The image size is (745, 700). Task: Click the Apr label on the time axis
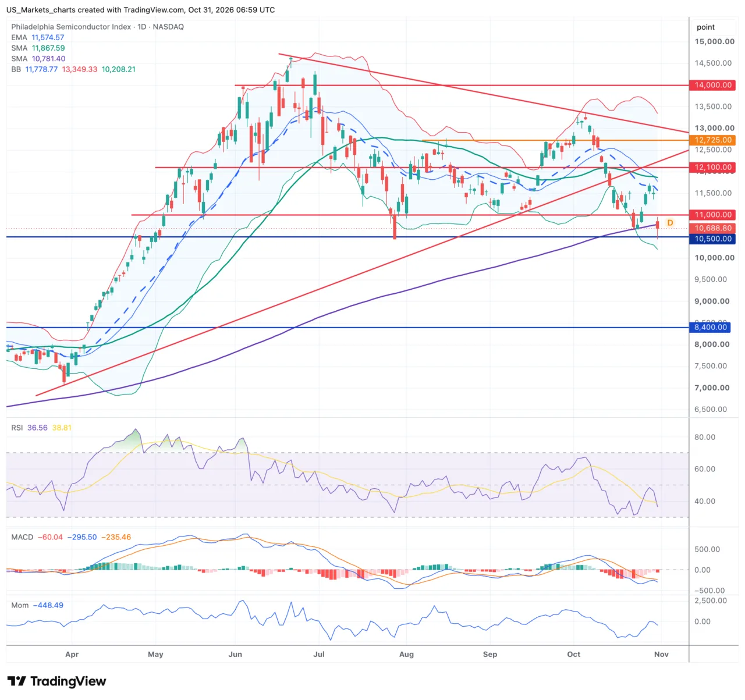[x=72, y=655]
